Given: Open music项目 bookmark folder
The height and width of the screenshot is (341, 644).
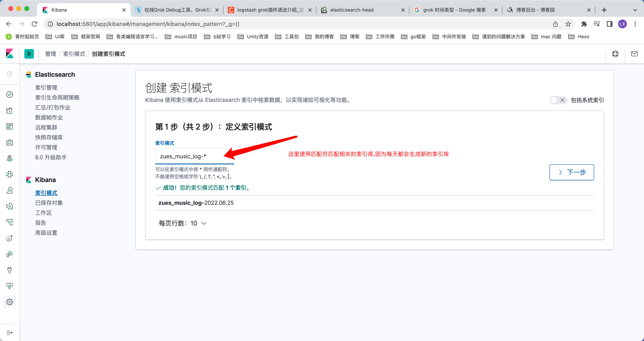Looking at the screenshot, I should [x=181, y=37].
